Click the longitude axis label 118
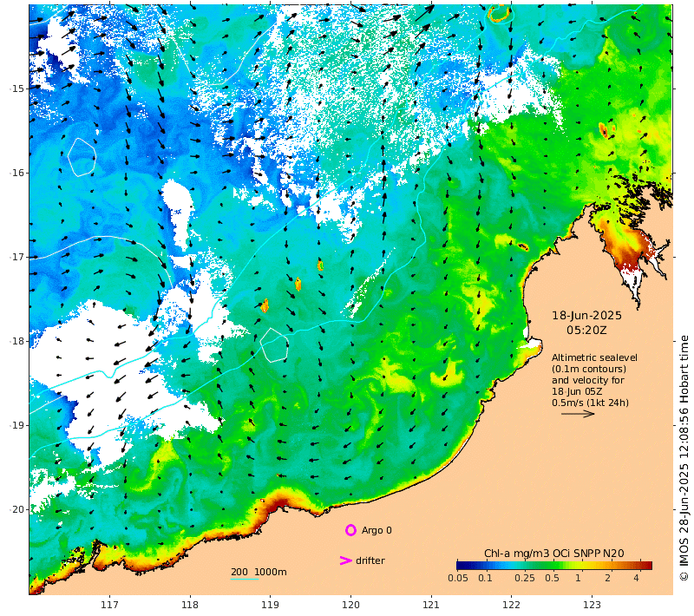Image resolution: width=694 pixels, height=616 pixels. click(x=190, y=605)
